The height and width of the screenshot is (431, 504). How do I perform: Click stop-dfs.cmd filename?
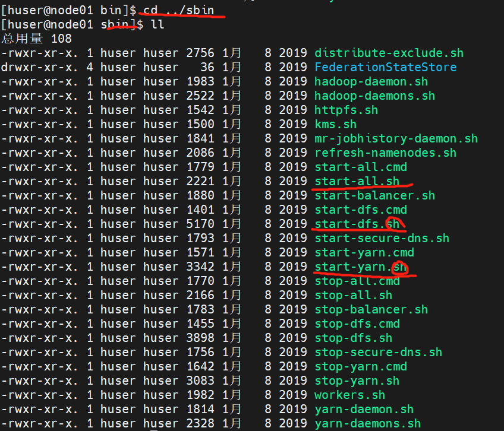point(357,324)
